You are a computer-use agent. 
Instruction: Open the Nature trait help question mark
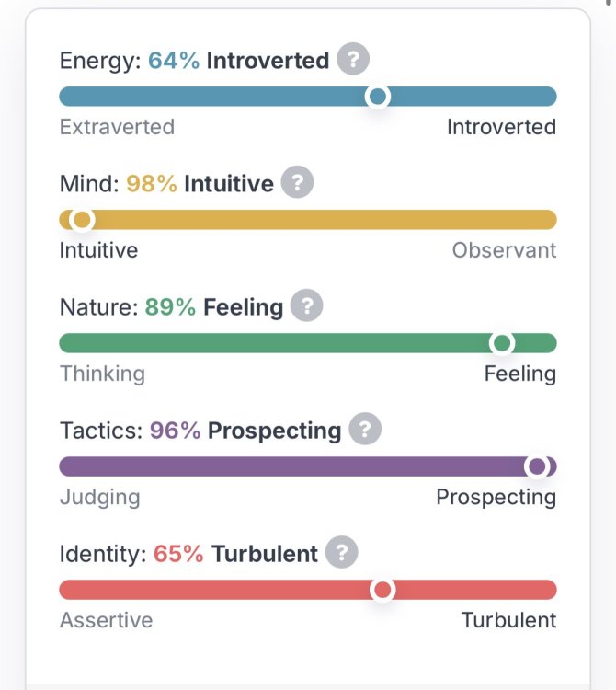point(306,305)
